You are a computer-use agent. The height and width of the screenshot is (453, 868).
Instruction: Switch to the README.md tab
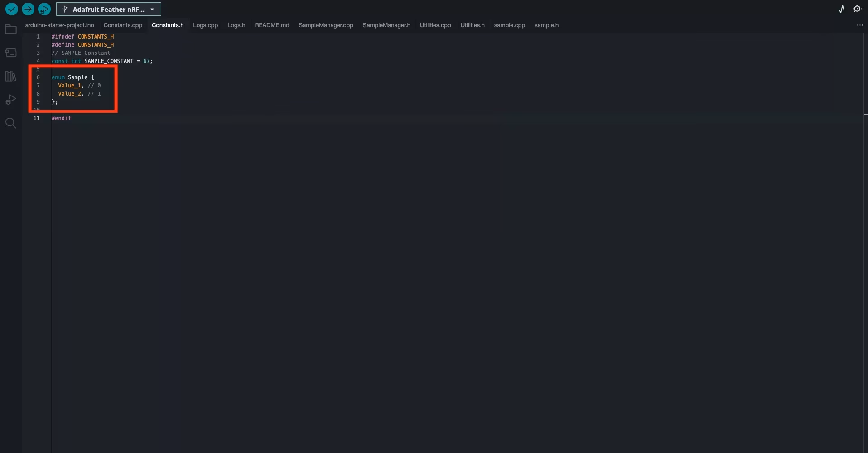click(271, 25)
